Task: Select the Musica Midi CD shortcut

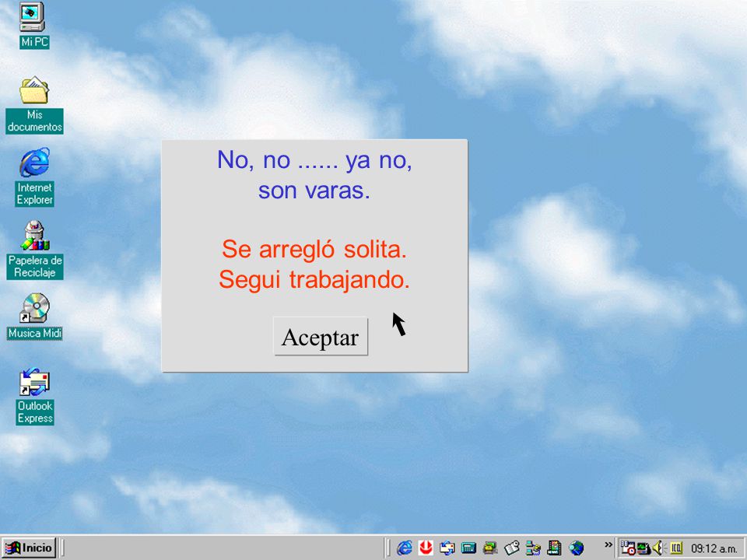Action: click(34, 317)
